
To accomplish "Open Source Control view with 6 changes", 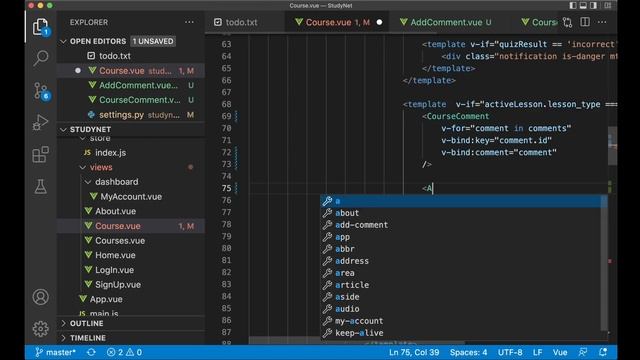I will click(40, 91).
